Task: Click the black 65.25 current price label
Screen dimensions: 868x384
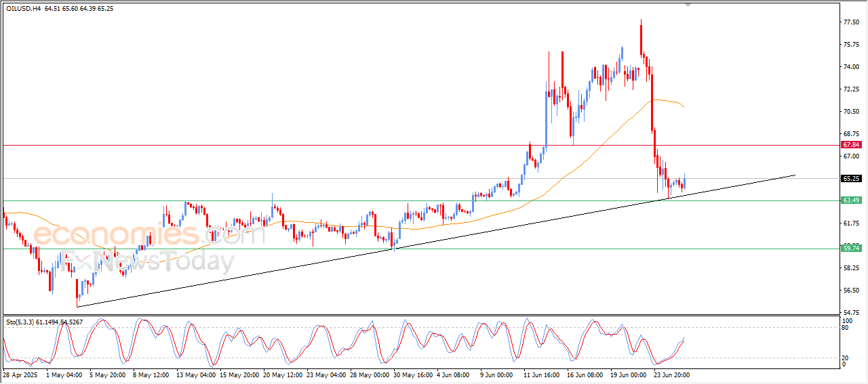Action: pos(852,179)
